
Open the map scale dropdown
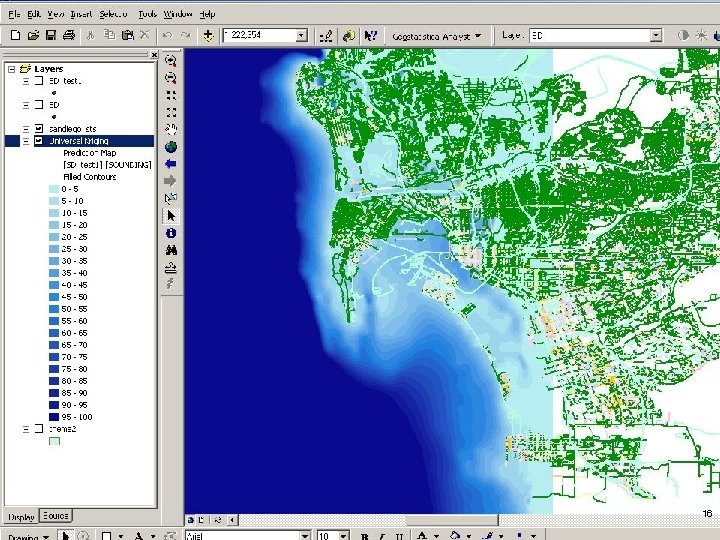[301, 35]
